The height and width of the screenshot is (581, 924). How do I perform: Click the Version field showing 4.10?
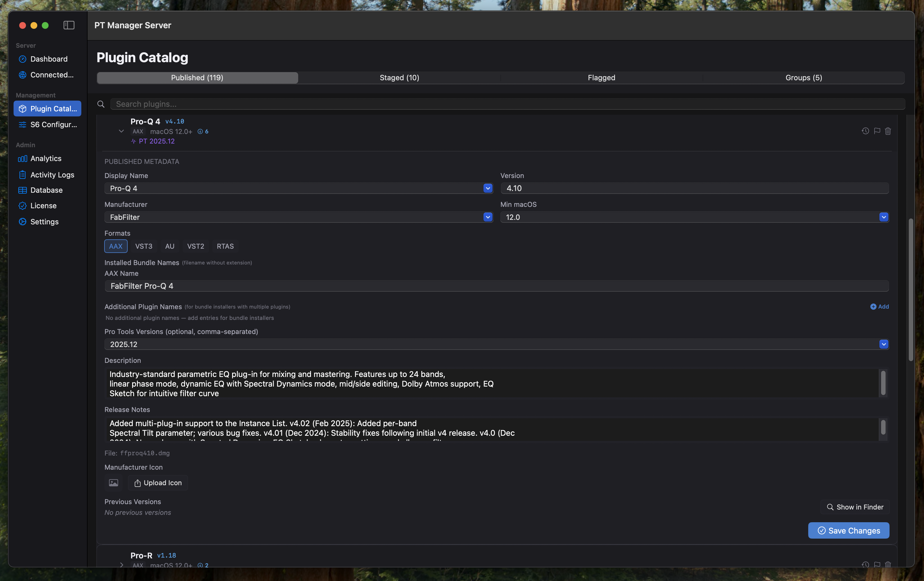[694, 188]
